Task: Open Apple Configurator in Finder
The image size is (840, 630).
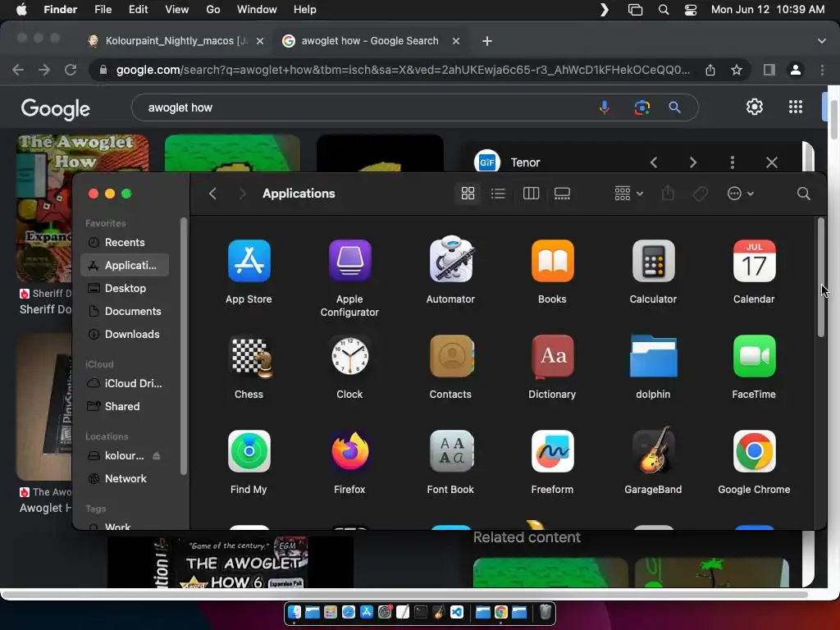Action: click(x=349, y=261)
